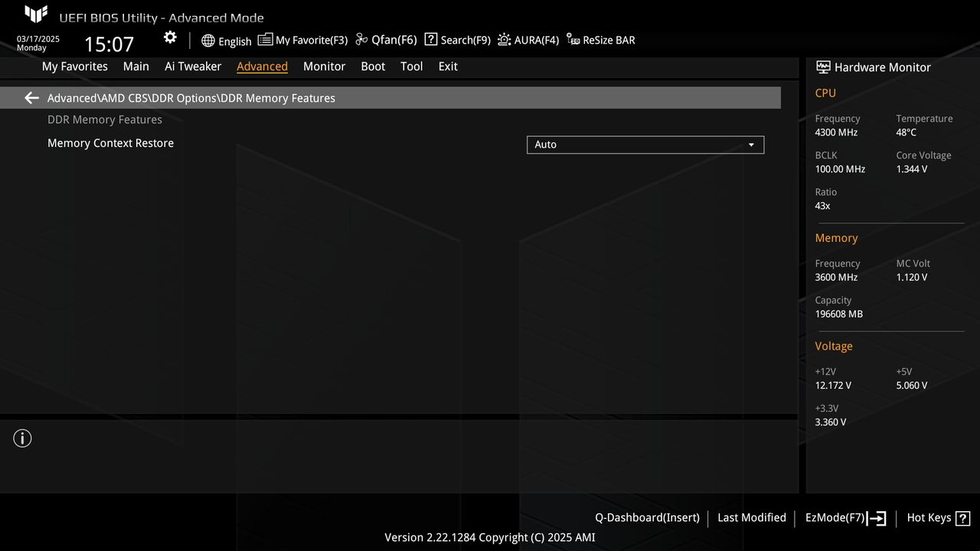Click the CPU section heading
The image size is (980, 551).
click(x=825, y=93)
